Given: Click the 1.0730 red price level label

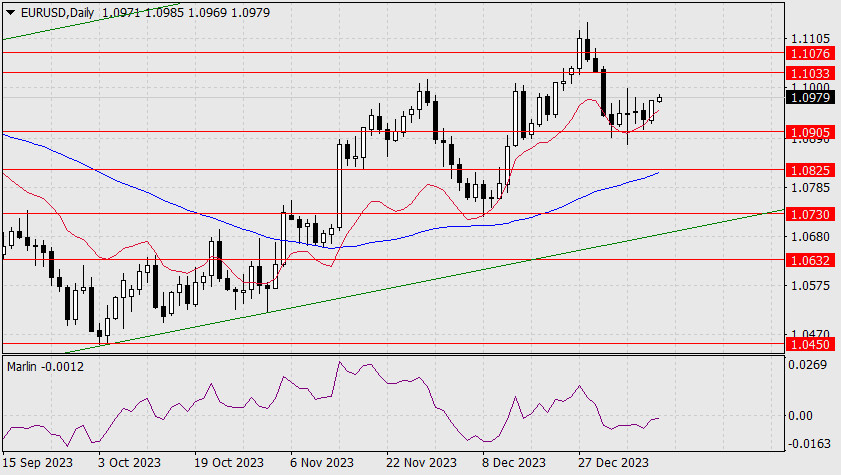Looking at the screenshot, I should click(810, 214).
